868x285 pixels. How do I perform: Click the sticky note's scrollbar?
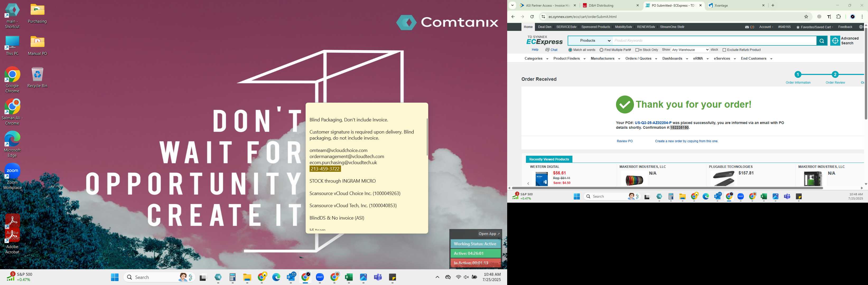(x=427, y=137)
